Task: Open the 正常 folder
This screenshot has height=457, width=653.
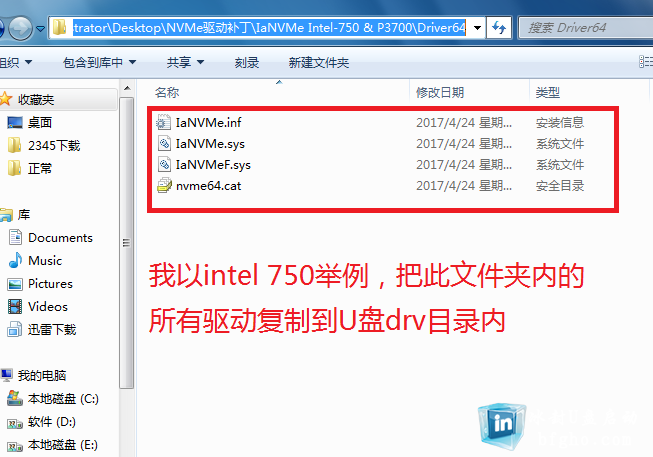Action: click(40, 168)
